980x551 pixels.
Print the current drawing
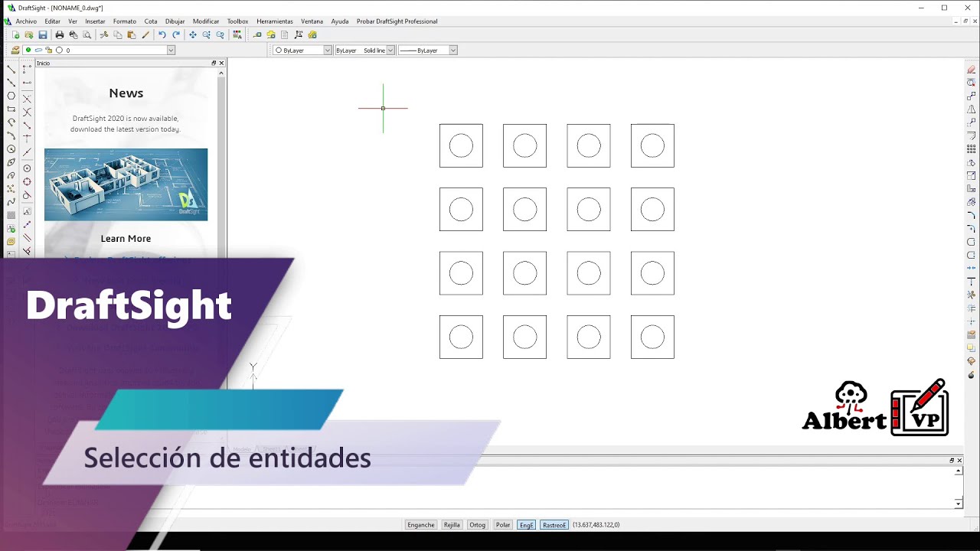pyautogui.click(x=60, y=34)
